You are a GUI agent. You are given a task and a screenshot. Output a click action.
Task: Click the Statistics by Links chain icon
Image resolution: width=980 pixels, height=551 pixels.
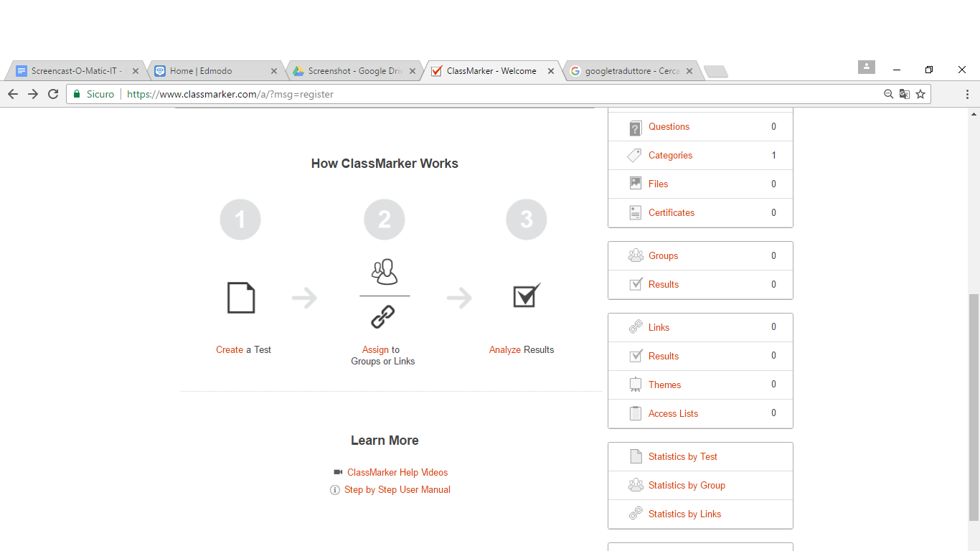[636, 514]
